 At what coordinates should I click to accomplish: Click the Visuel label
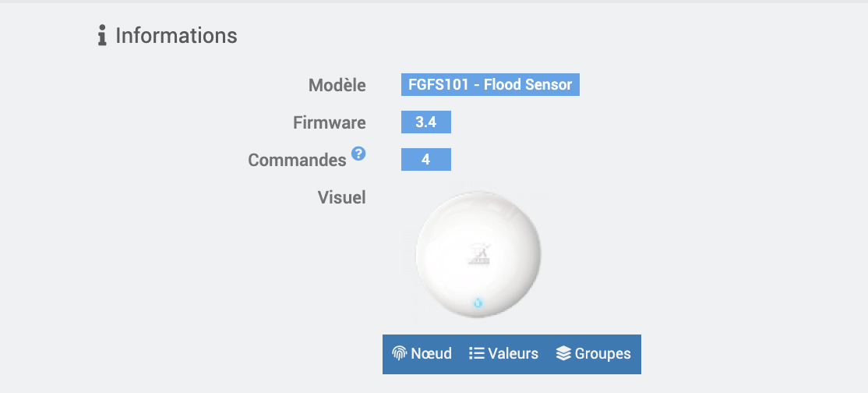[341, 197]
